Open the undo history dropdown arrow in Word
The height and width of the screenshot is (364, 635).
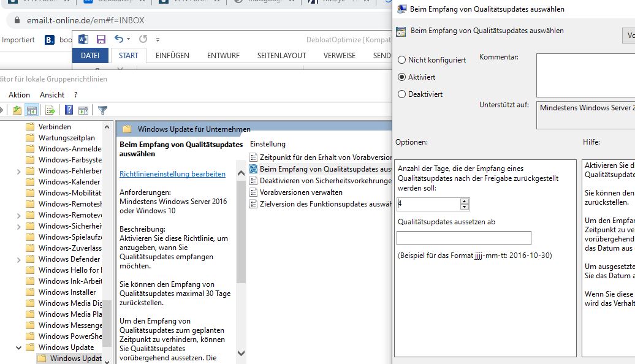[x=128, y=39]
